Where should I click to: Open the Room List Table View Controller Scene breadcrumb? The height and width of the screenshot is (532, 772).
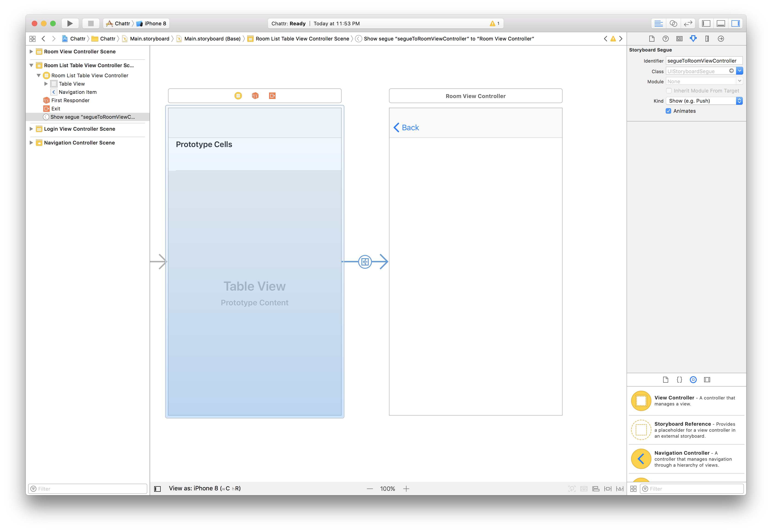click(x=302, y=39)
